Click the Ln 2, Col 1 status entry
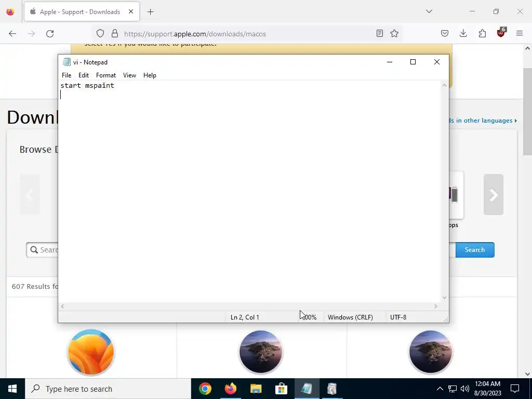The height and width of the screenshot is (399, 532). coord(245,317)
